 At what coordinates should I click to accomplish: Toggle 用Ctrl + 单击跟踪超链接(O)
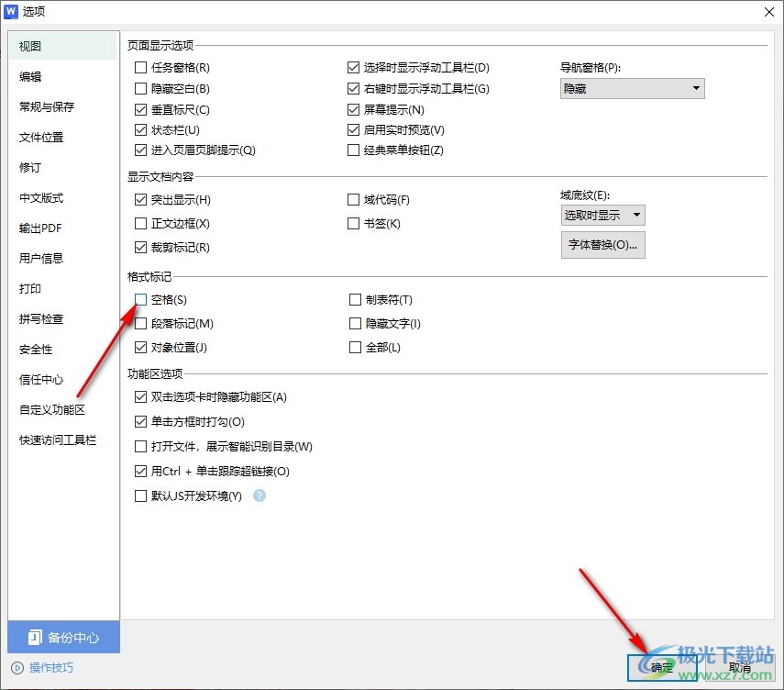(x=141, y=472)
